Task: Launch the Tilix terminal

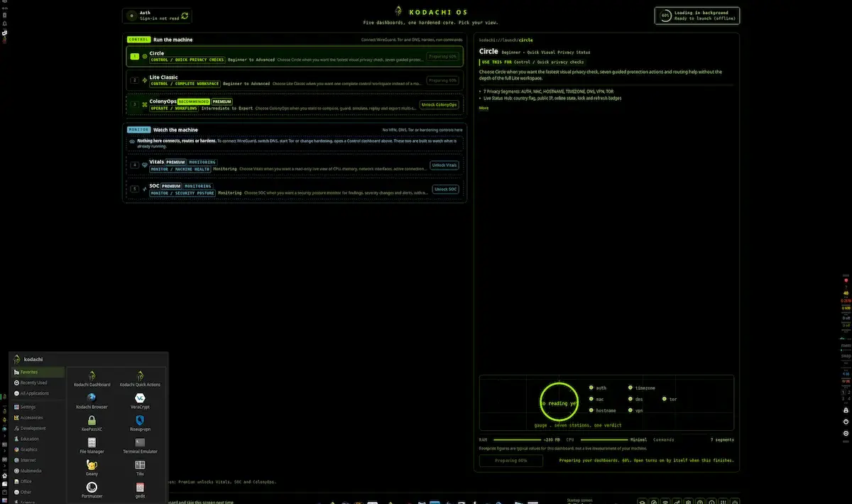Action: 140,468
